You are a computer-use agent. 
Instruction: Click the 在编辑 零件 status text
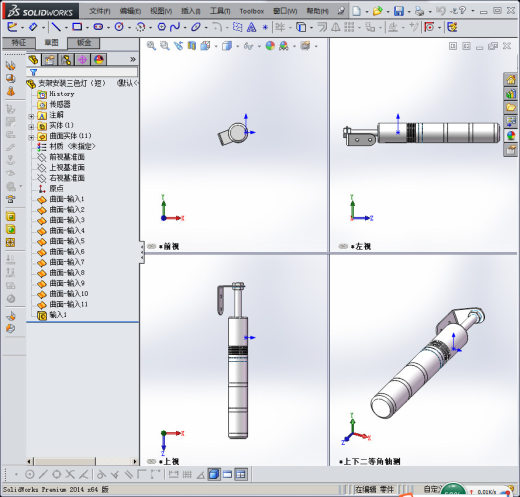(374, 489)
